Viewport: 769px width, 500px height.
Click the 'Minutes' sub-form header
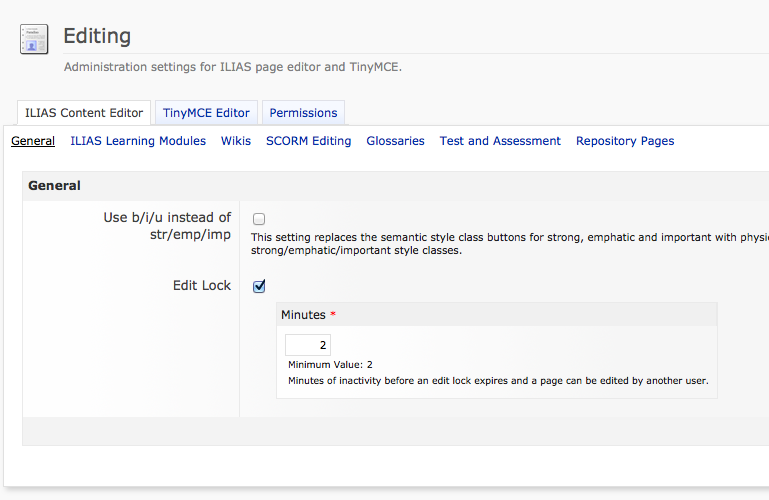303,315
